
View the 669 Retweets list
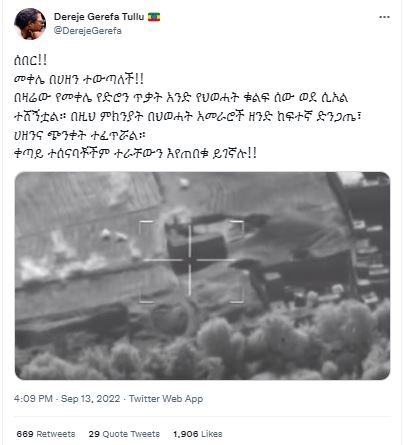[x=46, y=434]
